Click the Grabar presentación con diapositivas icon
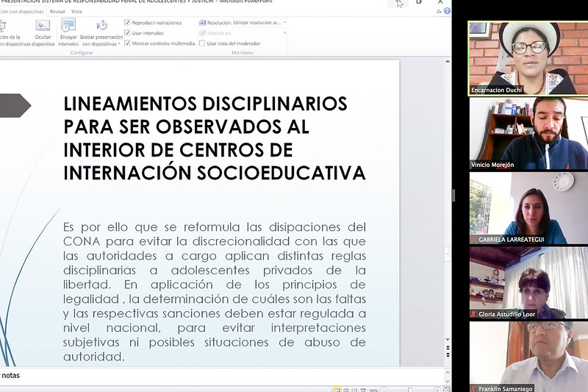 (101, 25)
